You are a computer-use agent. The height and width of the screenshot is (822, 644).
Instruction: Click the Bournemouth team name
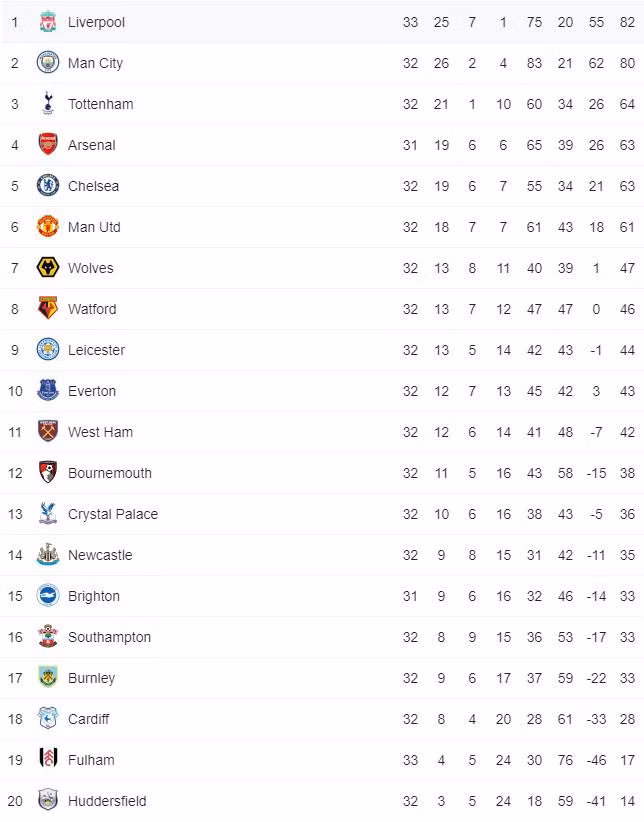point(110,473)
